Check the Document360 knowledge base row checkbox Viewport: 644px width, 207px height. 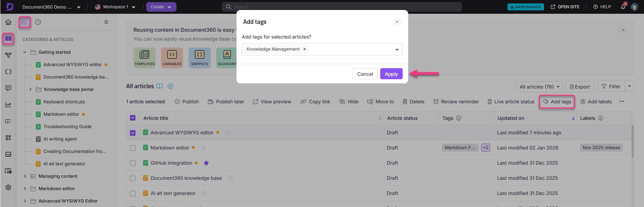pos(133,178)
